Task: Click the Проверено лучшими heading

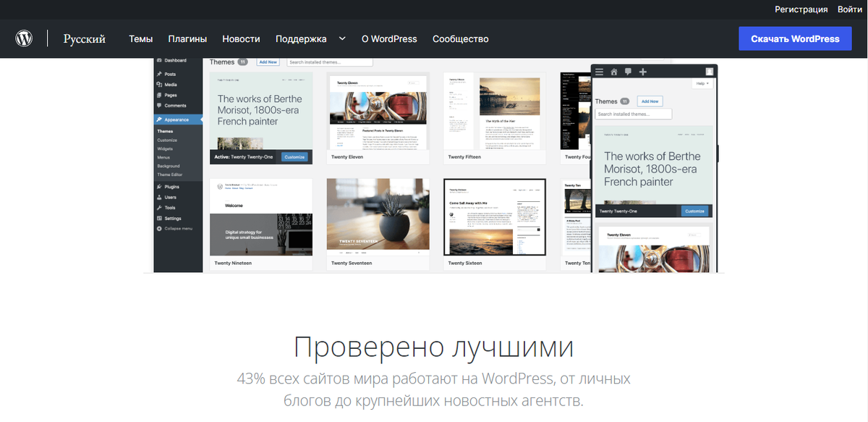Action: click(434, 347)
